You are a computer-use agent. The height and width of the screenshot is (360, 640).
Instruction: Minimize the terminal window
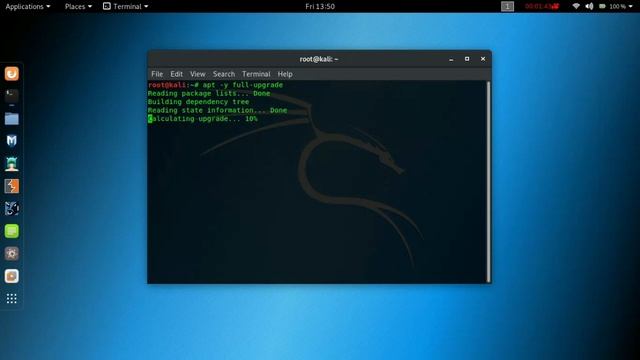(451, 59)
